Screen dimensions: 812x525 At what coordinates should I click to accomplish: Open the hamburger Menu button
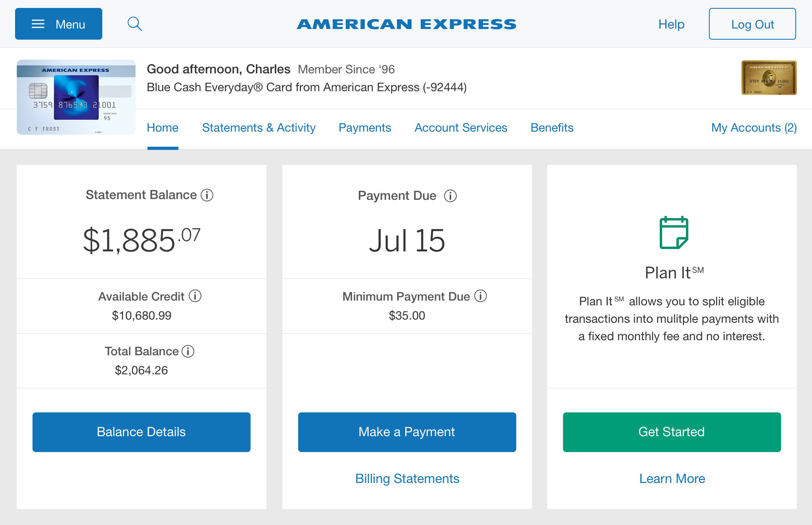[59, 24]
